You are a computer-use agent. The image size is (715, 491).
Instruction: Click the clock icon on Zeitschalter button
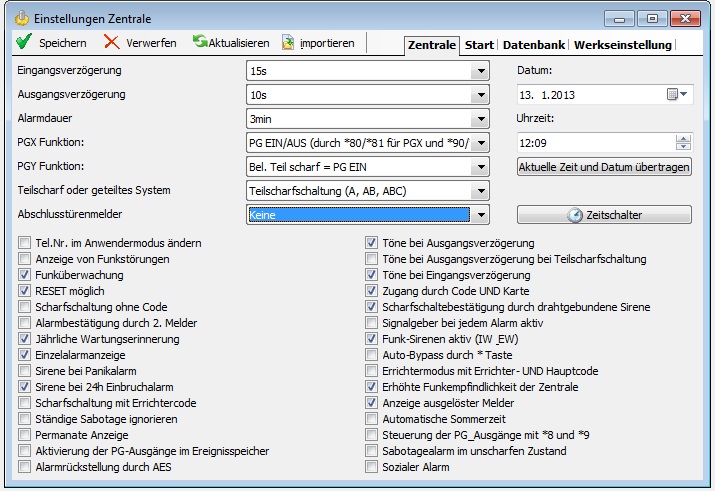pos(574,215)
